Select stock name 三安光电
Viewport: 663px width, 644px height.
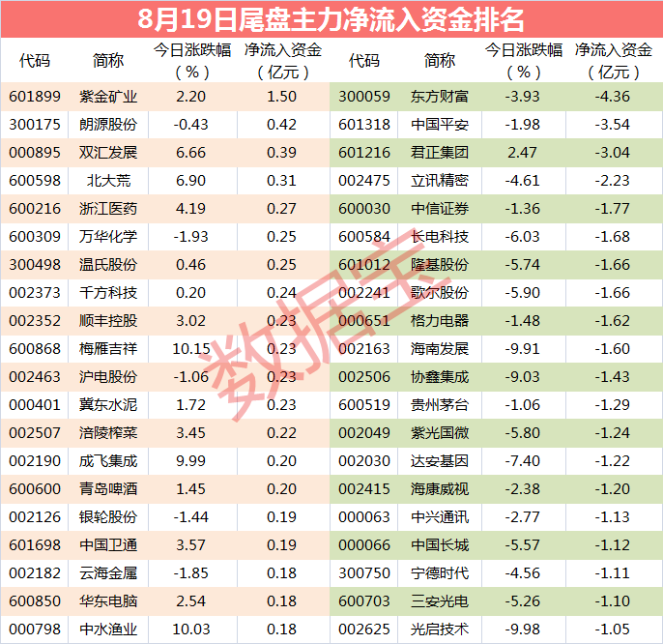click(440, 601)
